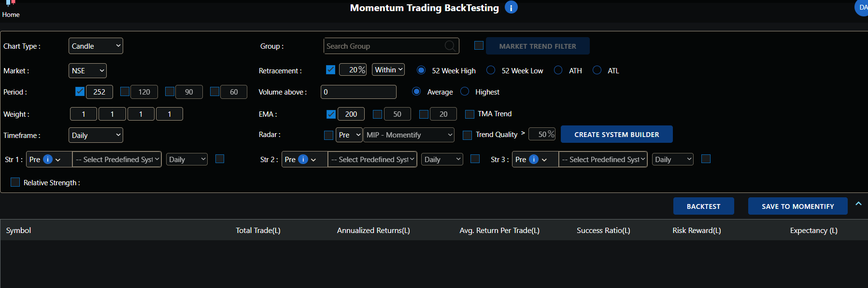
Task: Click the Annualized Returns(L) column header
Action: [373, 231]
